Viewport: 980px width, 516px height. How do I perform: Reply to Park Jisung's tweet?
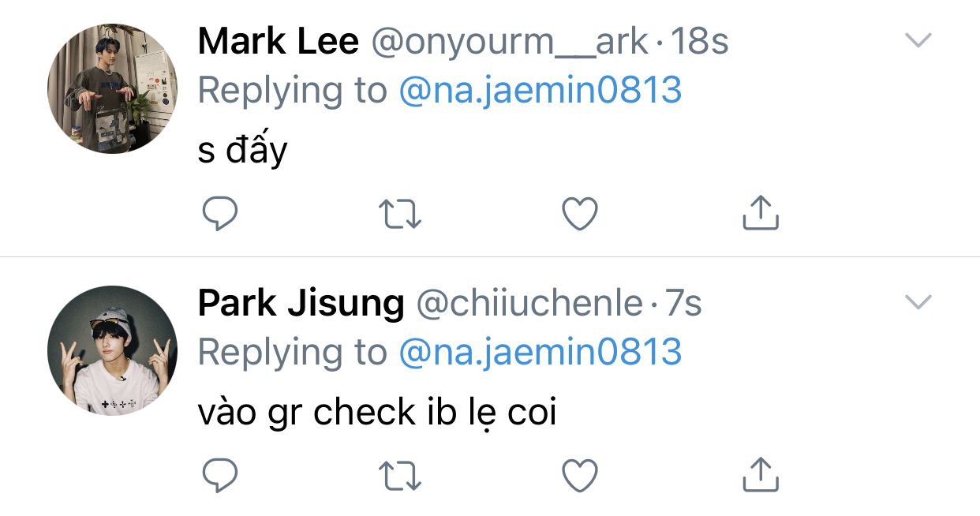220,475
